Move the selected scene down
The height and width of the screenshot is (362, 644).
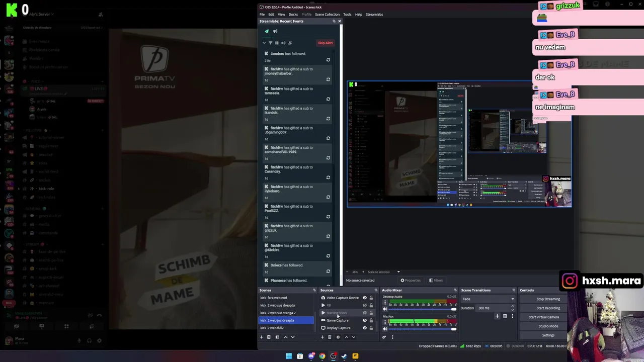[292, 337]
